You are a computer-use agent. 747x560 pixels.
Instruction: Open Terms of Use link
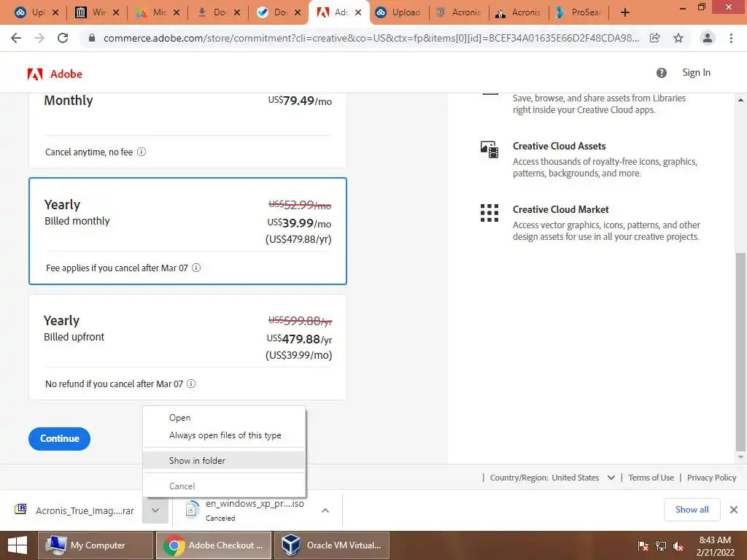point(651,478)
